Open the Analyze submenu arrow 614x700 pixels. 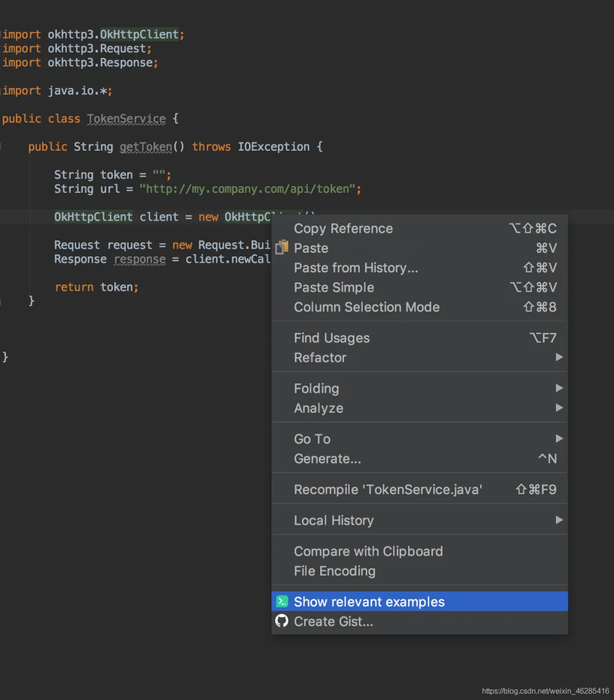559,408
